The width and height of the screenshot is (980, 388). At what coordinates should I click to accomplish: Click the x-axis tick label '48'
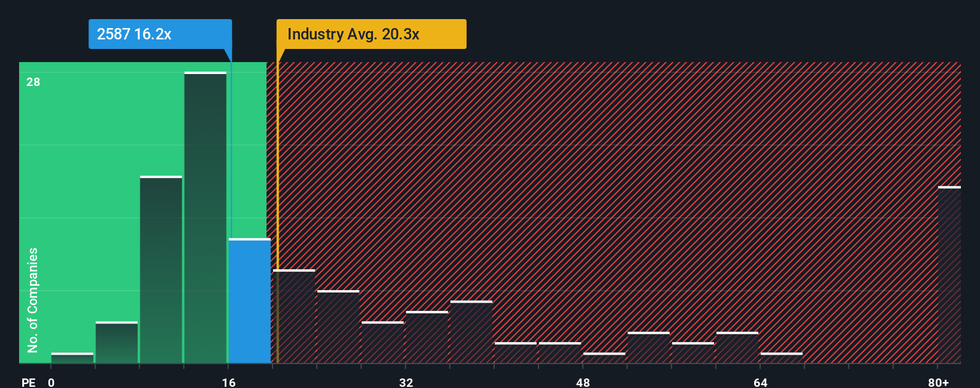583,382
